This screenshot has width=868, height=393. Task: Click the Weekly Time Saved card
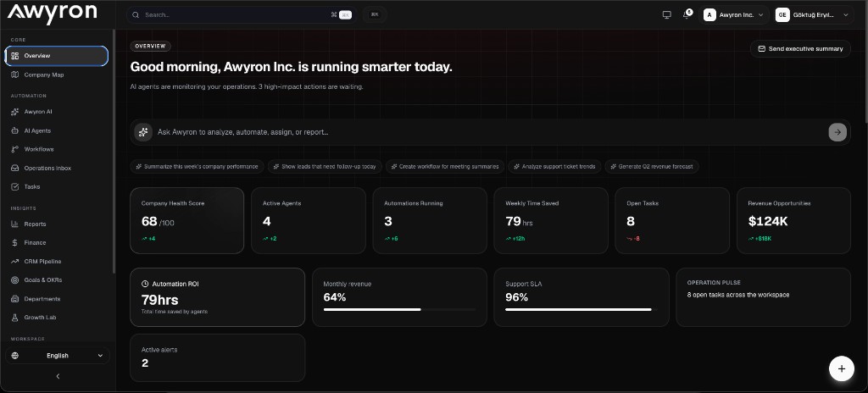click(551, 221)
